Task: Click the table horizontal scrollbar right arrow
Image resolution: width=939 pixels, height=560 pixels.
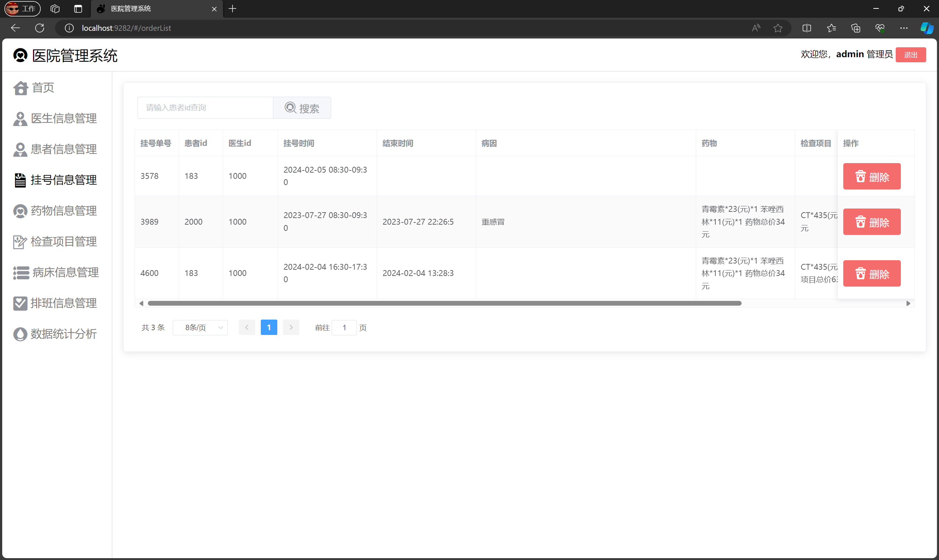Action: tap(908, 303)
